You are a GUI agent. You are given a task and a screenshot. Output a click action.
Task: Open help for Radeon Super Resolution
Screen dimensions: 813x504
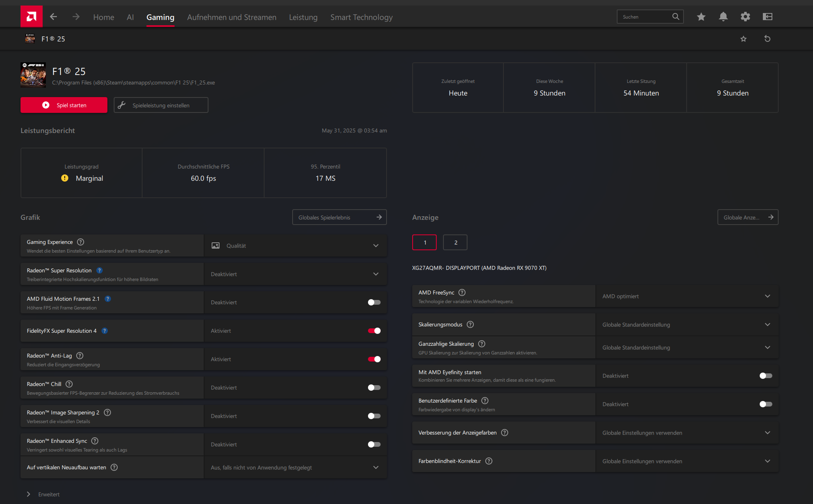(x=100, y=270)
